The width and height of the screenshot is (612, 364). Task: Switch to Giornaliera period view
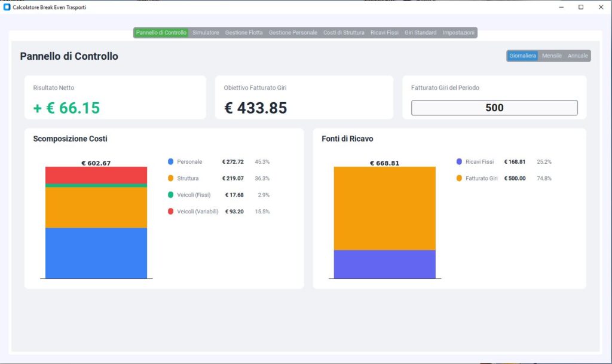click(x=523, y=56)
